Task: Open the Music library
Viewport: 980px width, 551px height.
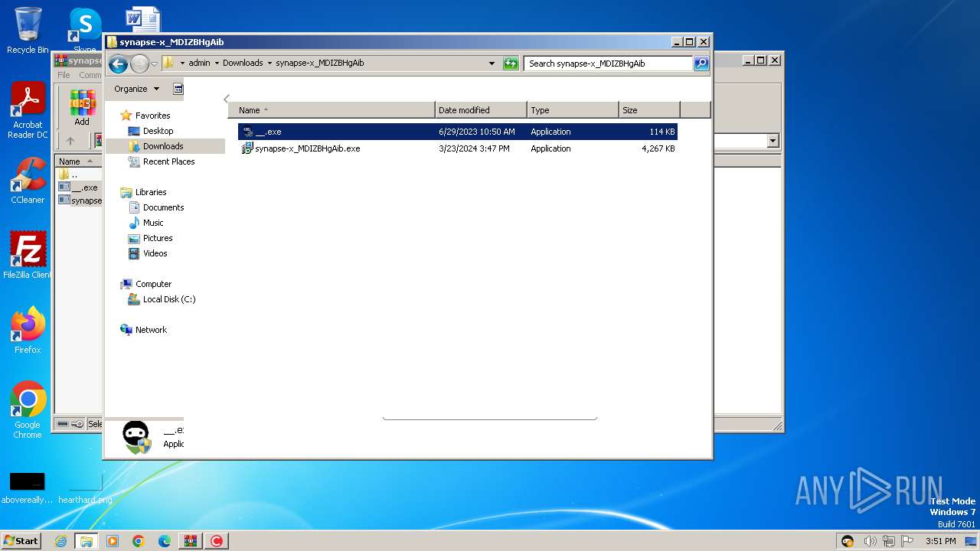Action: click(x=153, y=223)
